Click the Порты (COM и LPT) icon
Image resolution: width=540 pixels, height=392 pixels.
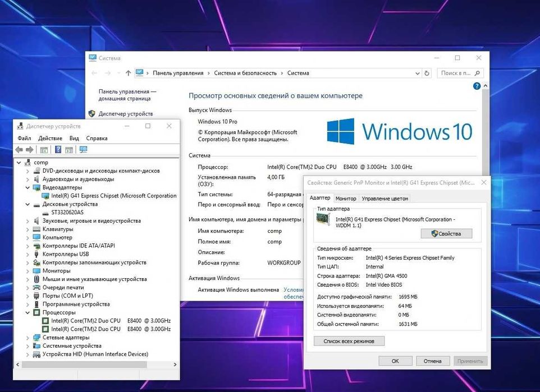(36, 296)
